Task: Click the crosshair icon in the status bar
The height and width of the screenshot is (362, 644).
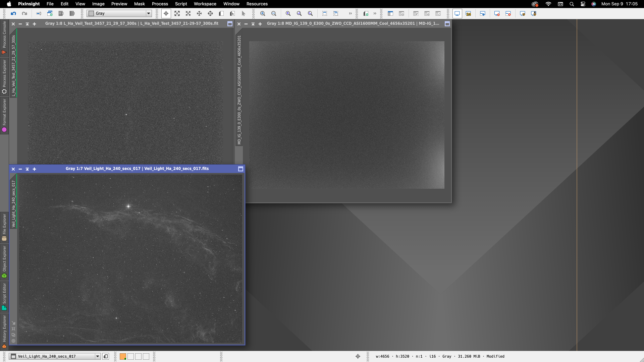Action: point(358,356)
